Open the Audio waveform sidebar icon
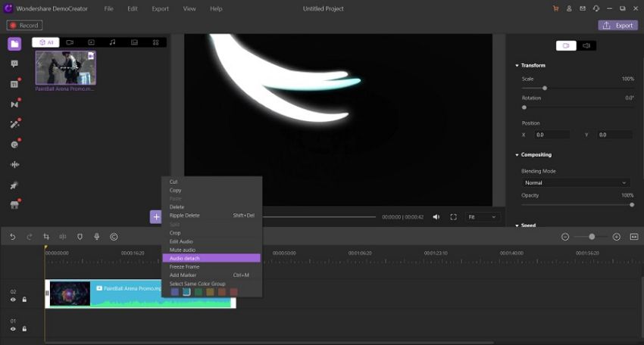Image resolution: width=644 pixels, height=345 pixels. tap(14, 164)
